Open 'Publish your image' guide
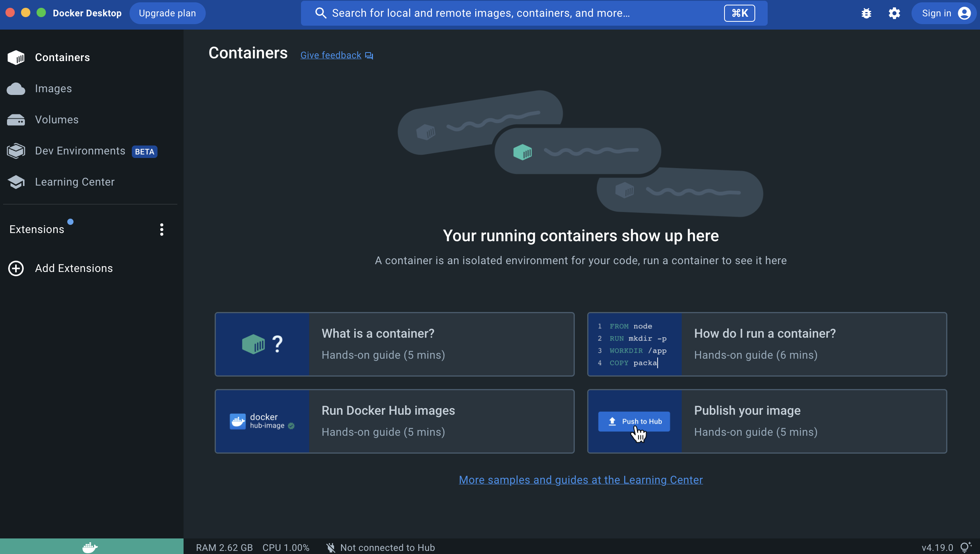 [x=767, y=421]
